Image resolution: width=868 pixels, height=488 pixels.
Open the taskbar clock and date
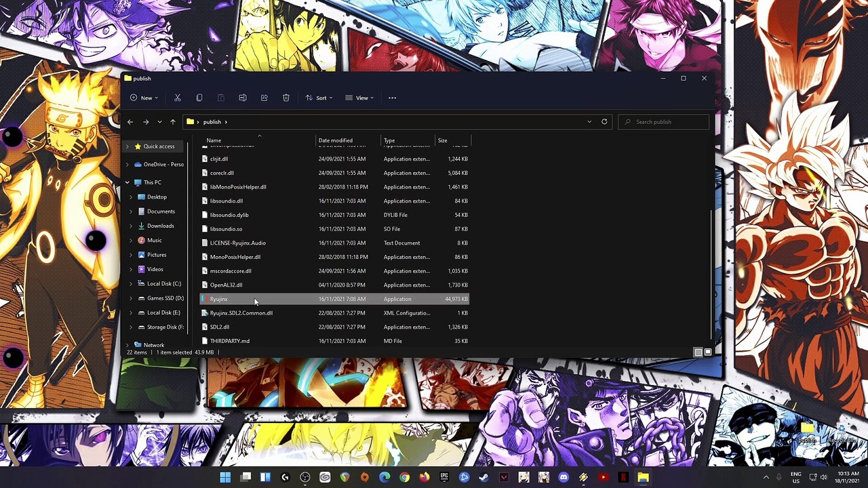(x=846, y=477)
